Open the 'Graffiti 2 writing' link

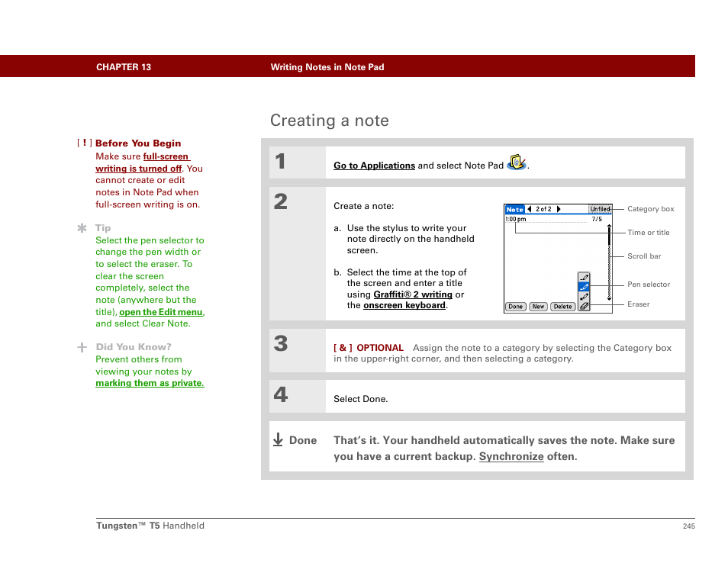tap(413, 294)
